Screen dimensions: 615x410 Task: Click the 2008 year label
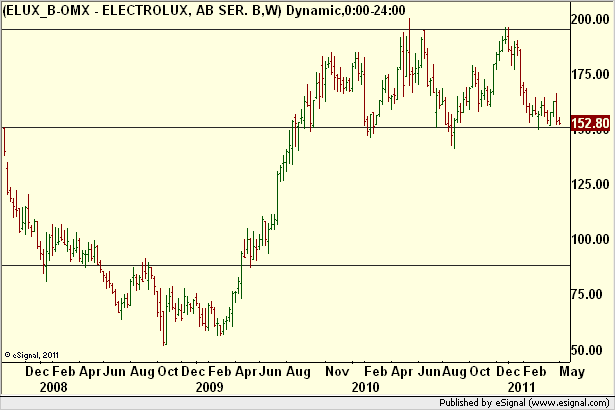[53, 387]
